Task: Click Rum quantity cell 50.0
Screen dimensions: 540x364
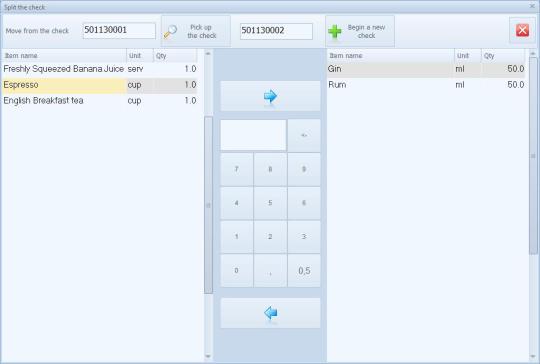Action: 503,85
